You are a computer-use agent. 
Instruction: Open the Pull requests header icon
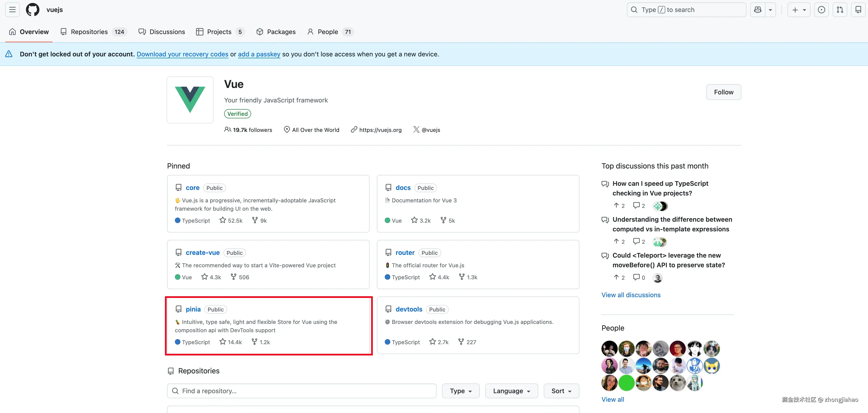tap(840, 10)
